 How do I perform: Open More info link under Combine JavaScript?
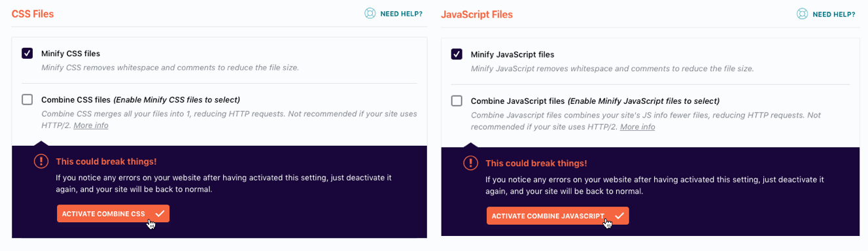[x=637, y=127]
